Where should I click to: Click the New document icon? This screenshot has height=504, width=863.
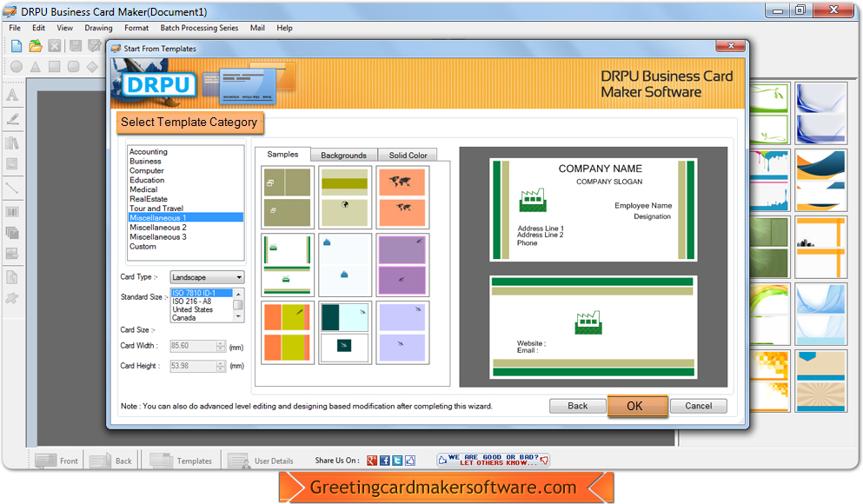pyautogui.click(x=17, y=46)
